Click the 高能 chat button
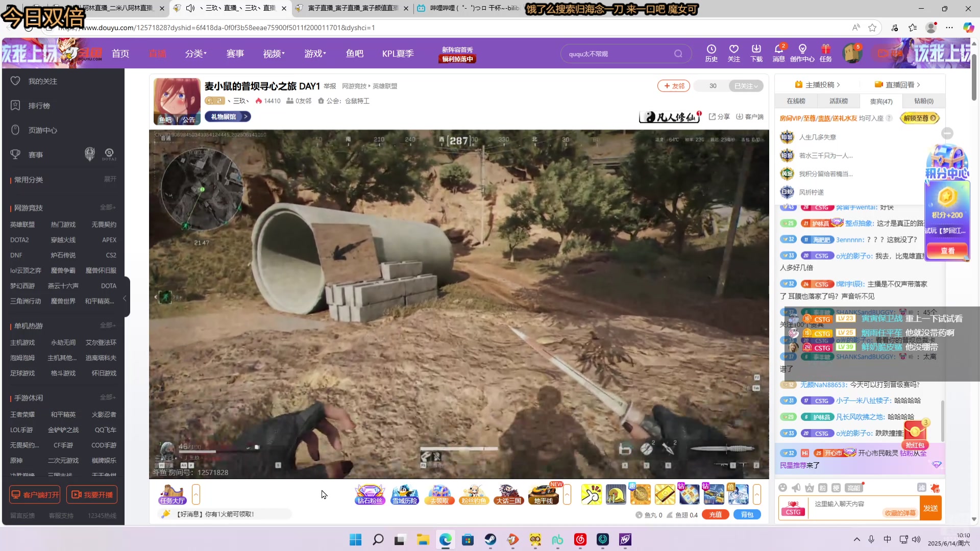 point(853,488)
